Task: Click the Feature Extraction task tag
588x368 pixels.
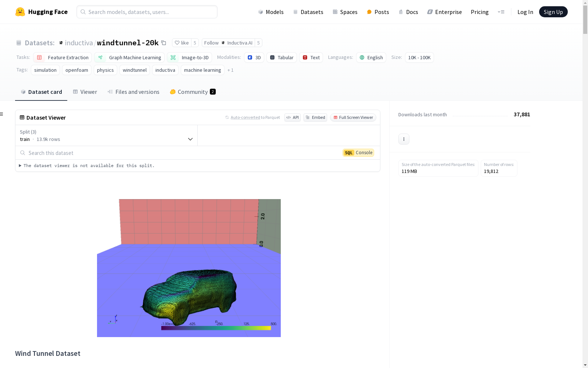Action: 62,57
